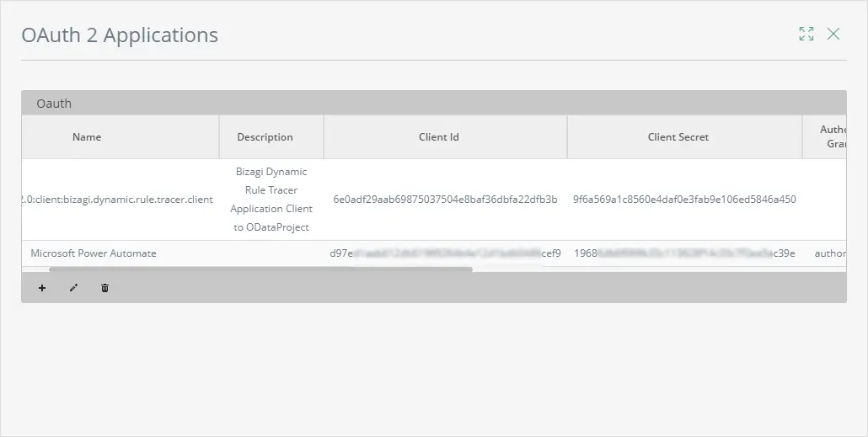868x437 pixels.
Task: Close the OAuth 2 Applications dialog
Action: [x=833, y=34]
